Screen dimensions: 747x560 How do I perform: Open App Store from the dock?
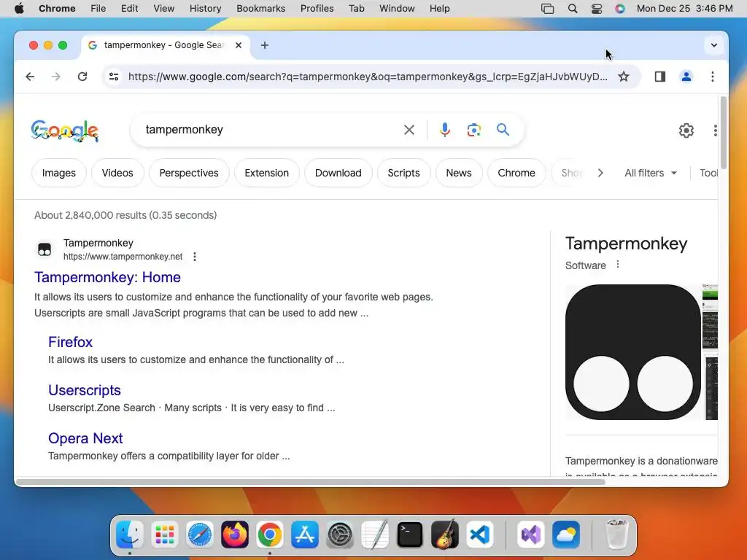(305, 534)
